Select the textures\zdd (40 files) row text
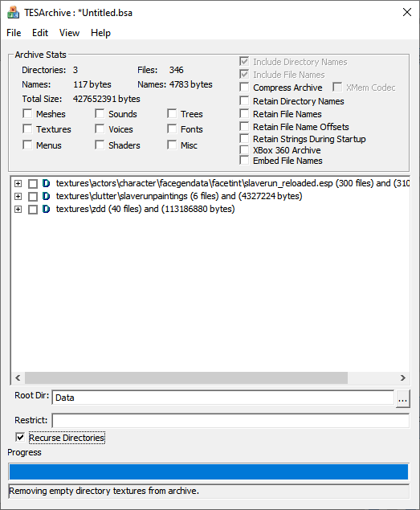Viewport: 420px width, 510px height. click(145, 209)
